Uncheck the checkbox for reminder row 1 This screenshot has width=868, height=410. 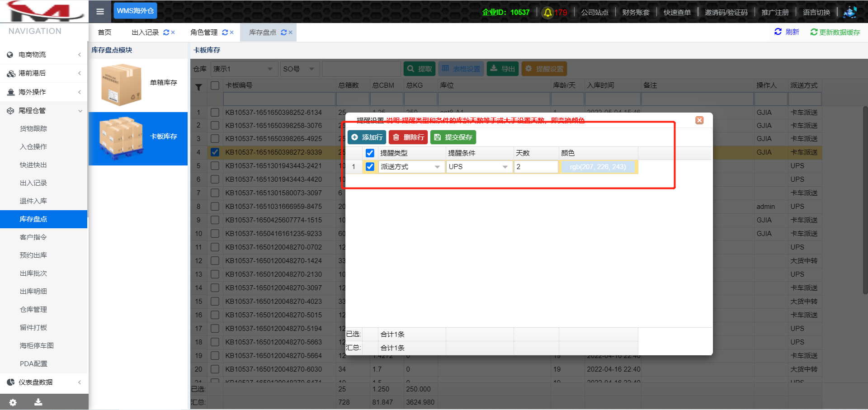pos(370,167)
